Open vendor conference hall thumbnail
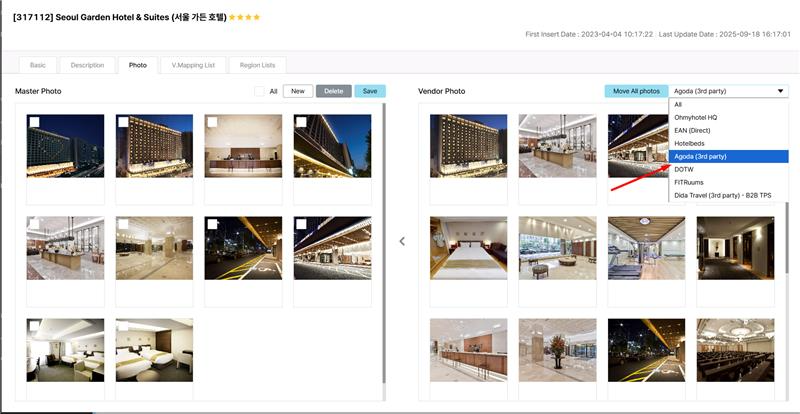 [x=735, y=350]
